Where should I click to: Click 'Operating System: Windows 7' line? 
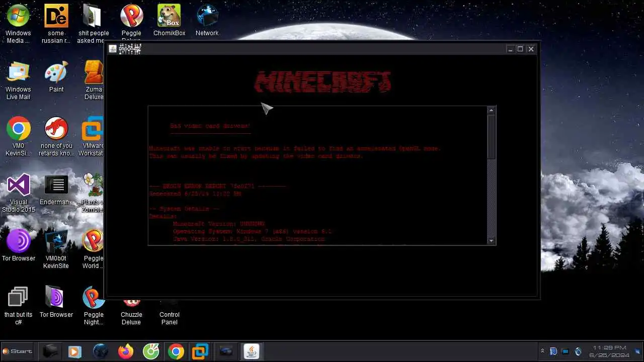[252, 231]
